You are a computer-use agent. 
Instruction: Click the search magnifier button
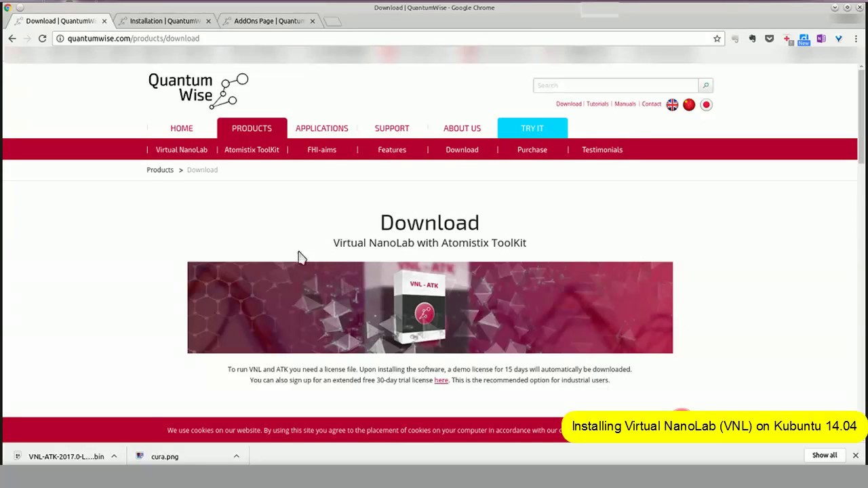706,85
